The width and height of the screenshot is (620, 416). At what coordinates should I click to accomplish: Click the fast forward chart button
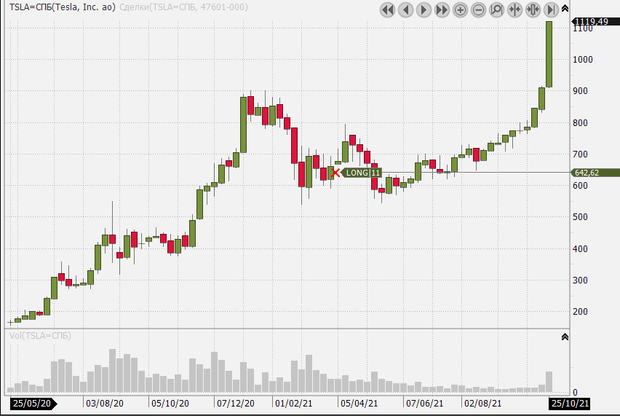click(x=442, y=10)
